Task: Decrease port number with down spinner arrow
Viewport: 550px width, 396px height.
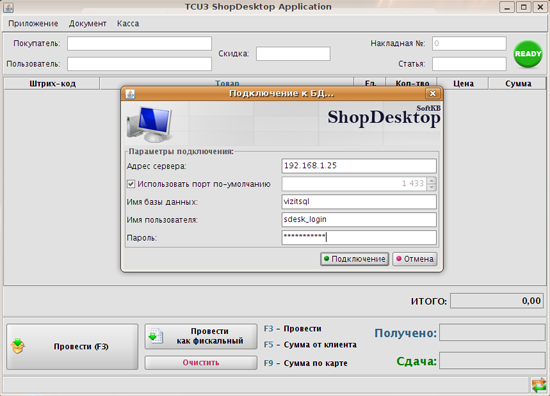Action: (x=432, y=187)
